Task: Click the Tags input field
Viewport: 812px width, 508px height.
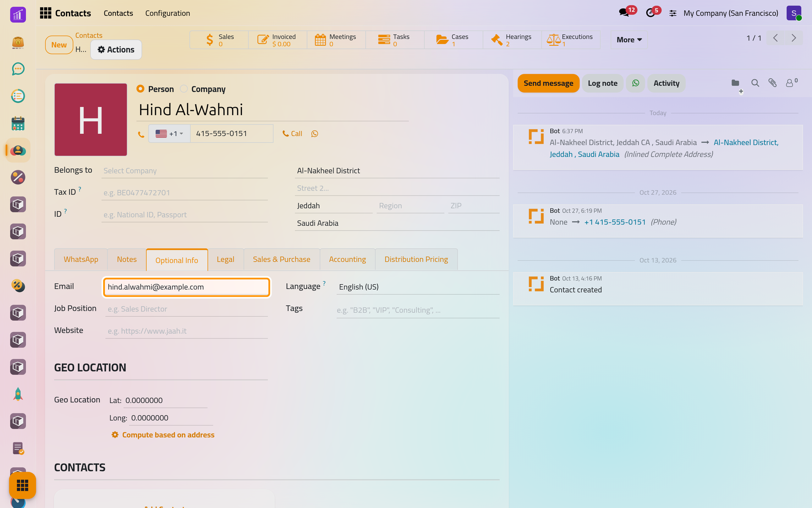Action: pyautogui.click(x=418, y=310)
